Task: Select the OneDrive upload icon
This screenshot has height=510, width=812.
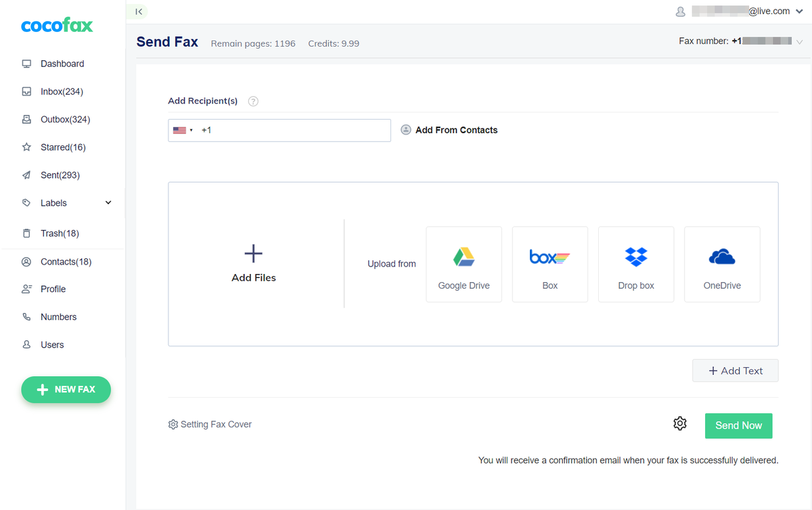Action: 722,258
